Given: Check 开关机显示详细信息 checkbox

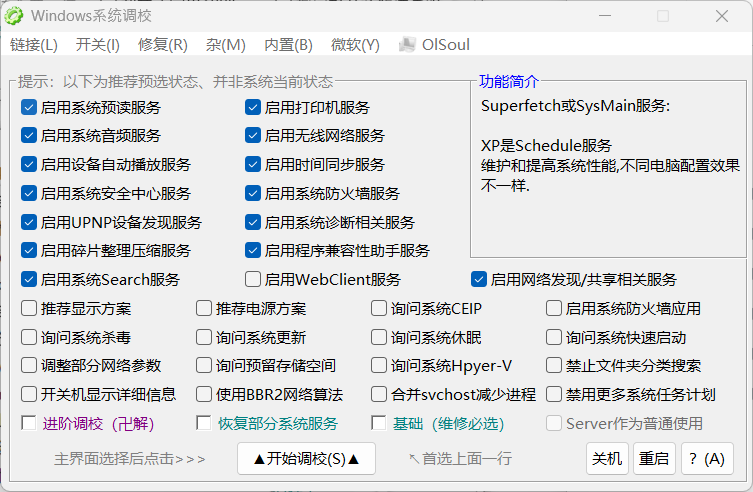Looking at the screenshot, I should click(x=29, y=394).
